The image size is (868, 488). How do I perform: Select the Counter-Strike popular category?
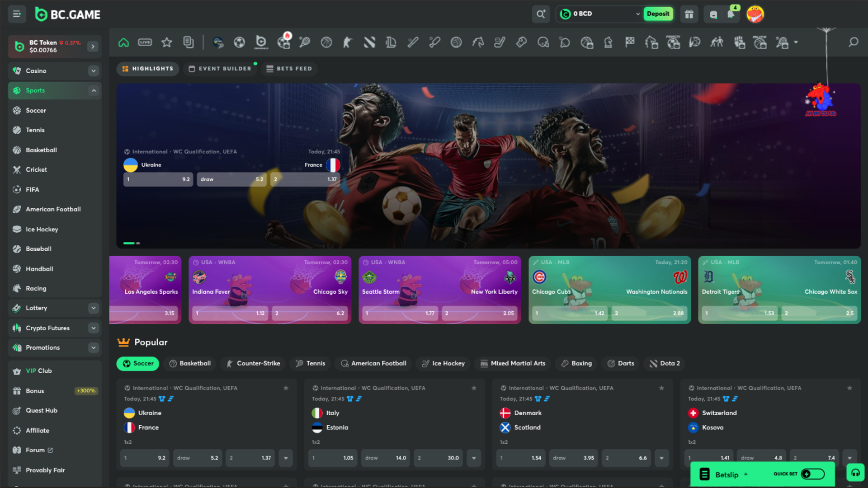coord(253,363)
